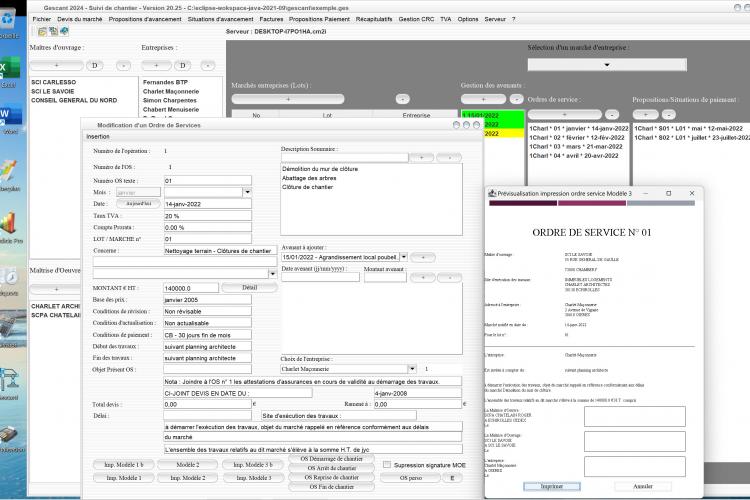This screenshot has width=750, height=500.
Task: Open the Situations d'avancement menu
Action: pyautogui.click(x=221, y=19)
